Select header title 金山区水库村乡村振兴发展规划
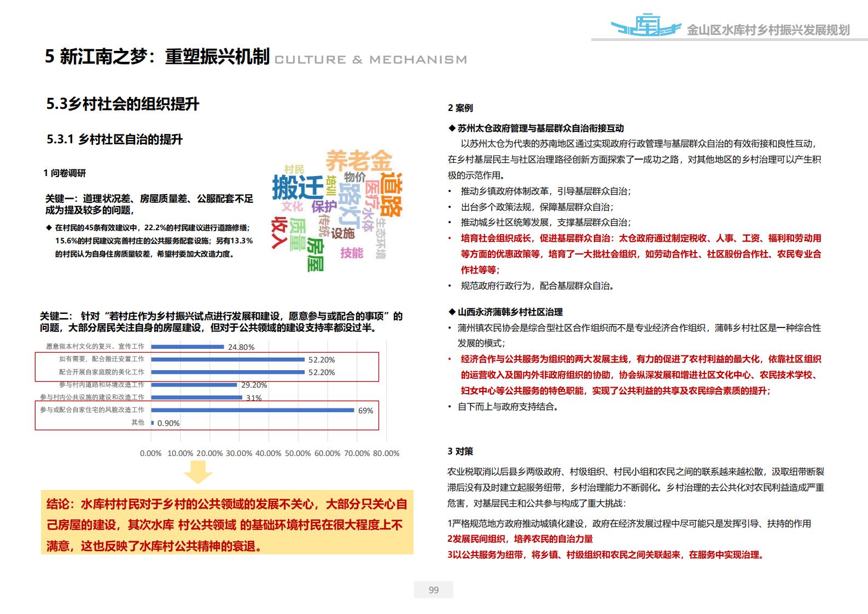The image size is (868, 614). pyautogui.click(x=768, y=30)
